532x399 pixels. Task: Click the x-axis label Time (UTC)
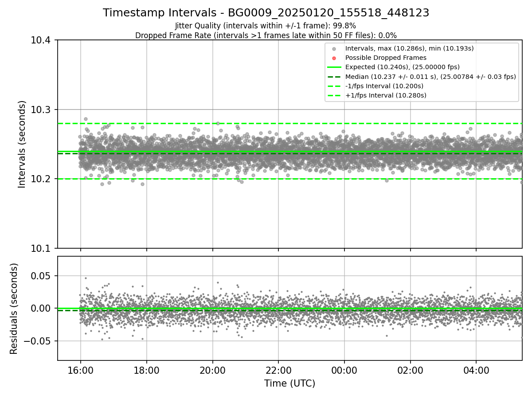289,383
